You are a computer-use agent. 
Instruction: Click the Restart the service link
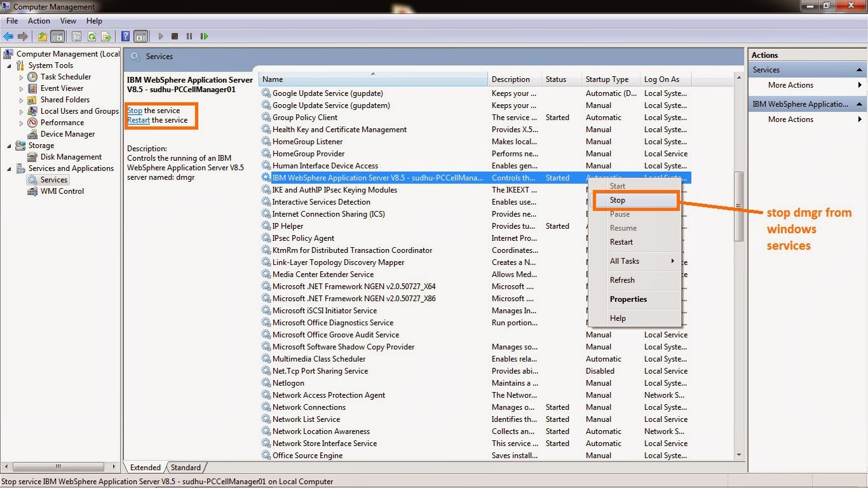(x=138, y=119)
